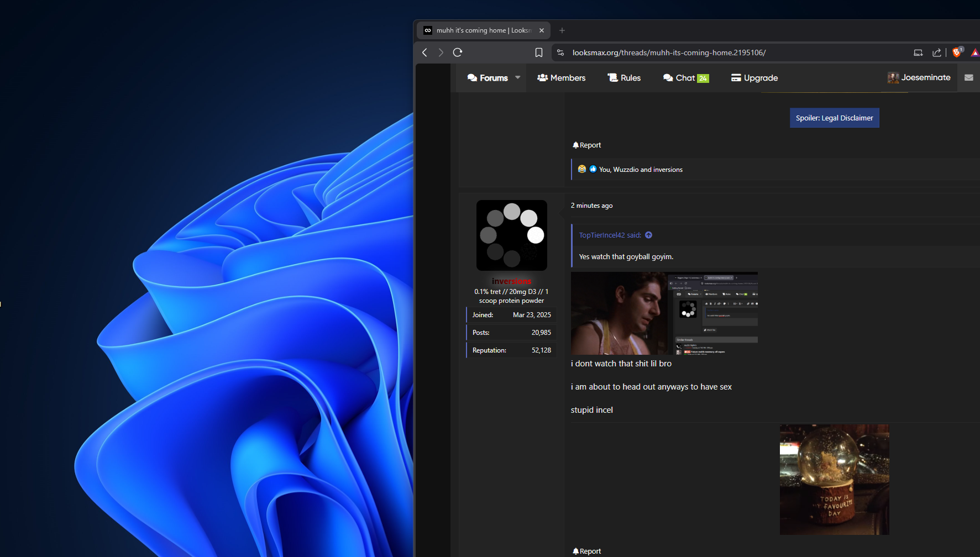980x557 pixels.
Task: Click the 'TopTierIncel42 said:' quote link
Action: coord(610,235)
